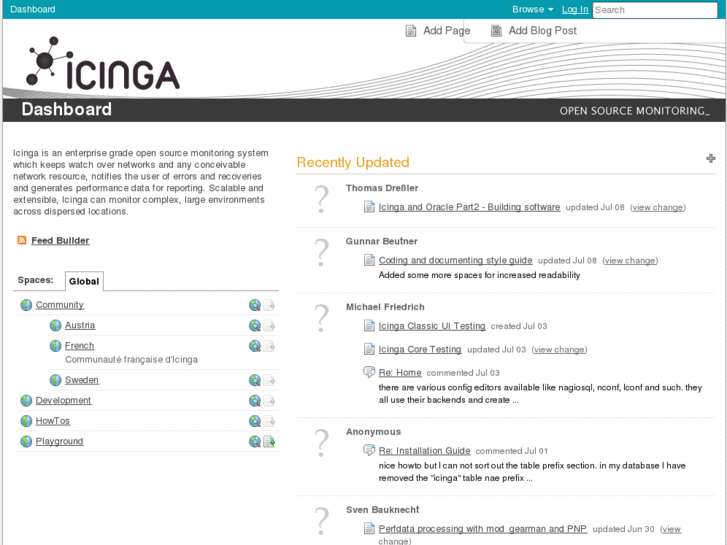Image resolution: width=727 pixels, height=545 pixels.
Task: Click the Search input field
Action: click(655, 10)
